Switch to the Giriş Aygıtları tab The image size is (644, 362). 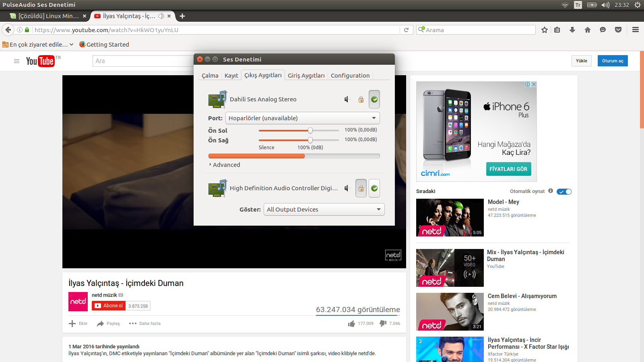tap(306, 76)
